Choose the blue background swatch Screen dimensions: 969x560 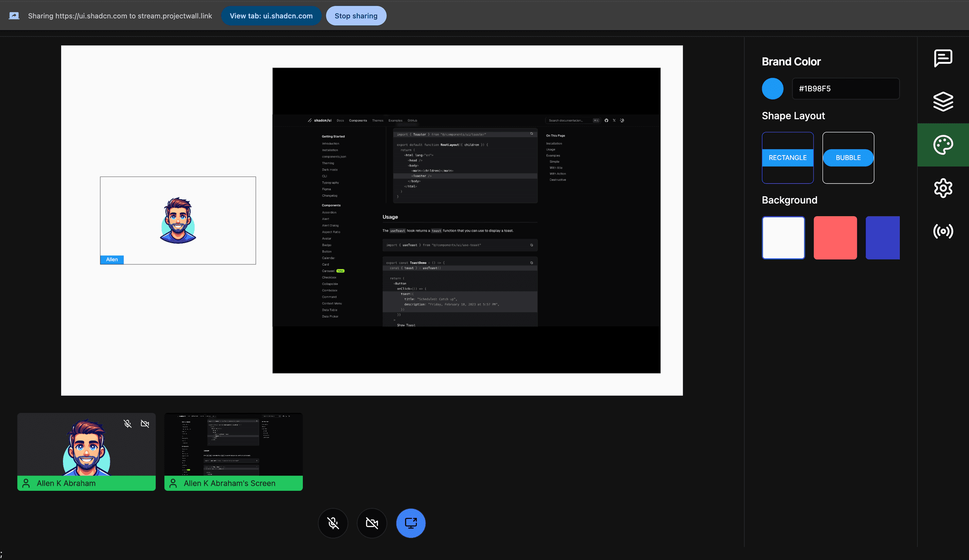tap(882, 237)
